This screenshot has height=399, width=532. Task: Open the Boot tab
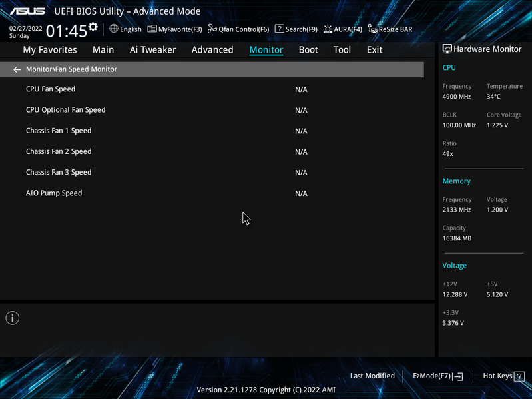(x=308, y=50)
